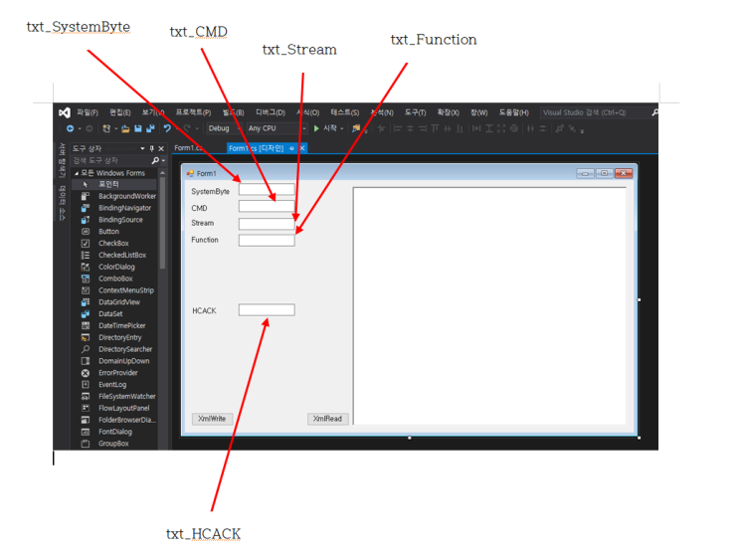This screenshot has width=739, height=560.
Task: Close the Form1.cs [디자인] tab
Action: pos(302,148)
